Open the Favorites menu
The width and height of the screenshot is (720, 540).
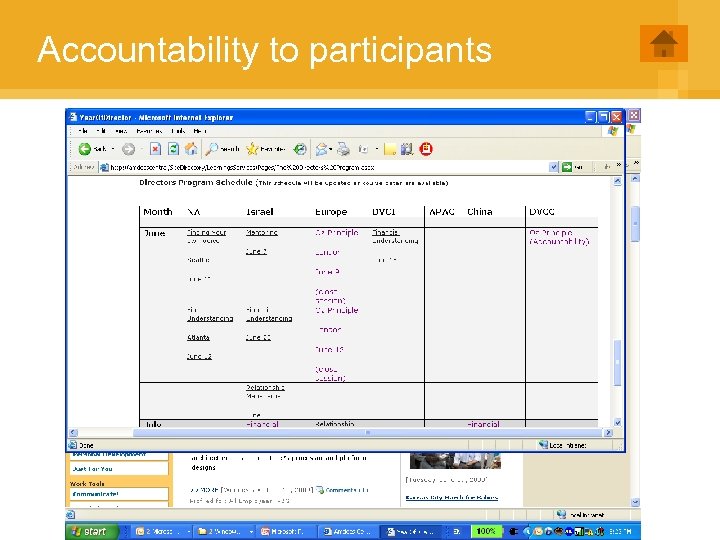click(149, 131)
